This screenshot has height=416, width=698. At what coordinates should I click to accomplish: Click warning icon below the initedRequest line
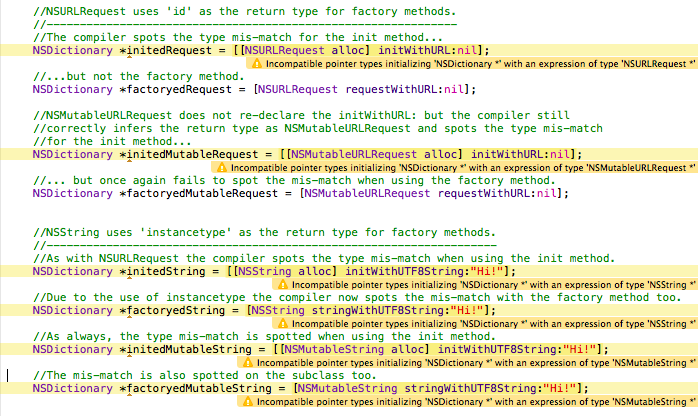[256, 62]
